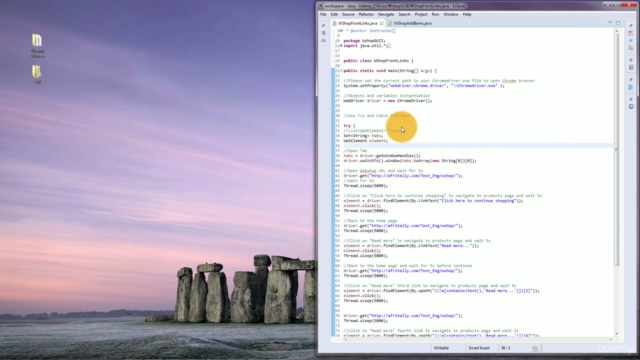
Task: Click the public class WShopFrontLinks line
Action: click(x=378, y=61)
